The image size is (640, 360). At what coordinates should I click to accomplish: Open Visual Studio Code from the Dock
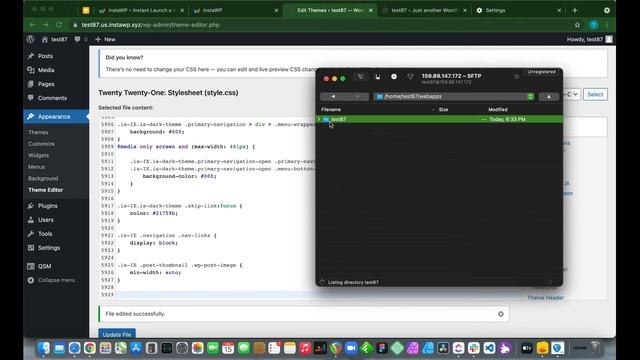489,348
